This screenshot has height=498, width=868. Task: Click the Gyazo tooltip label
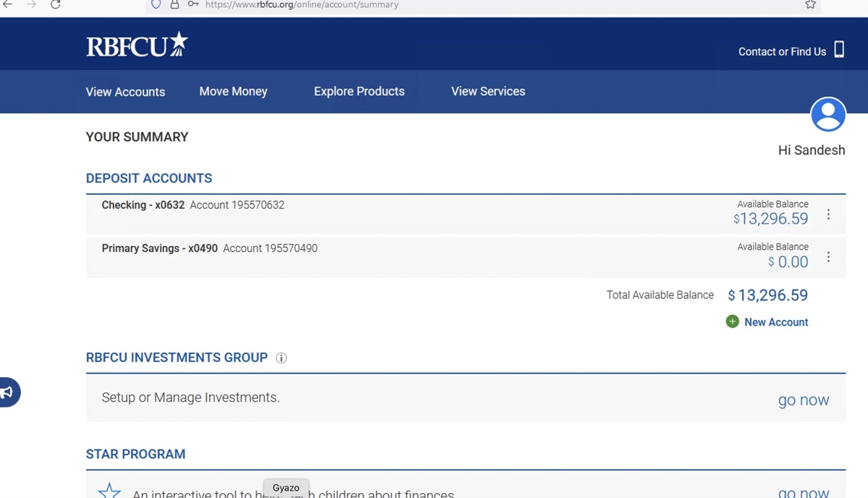[286, 488]
